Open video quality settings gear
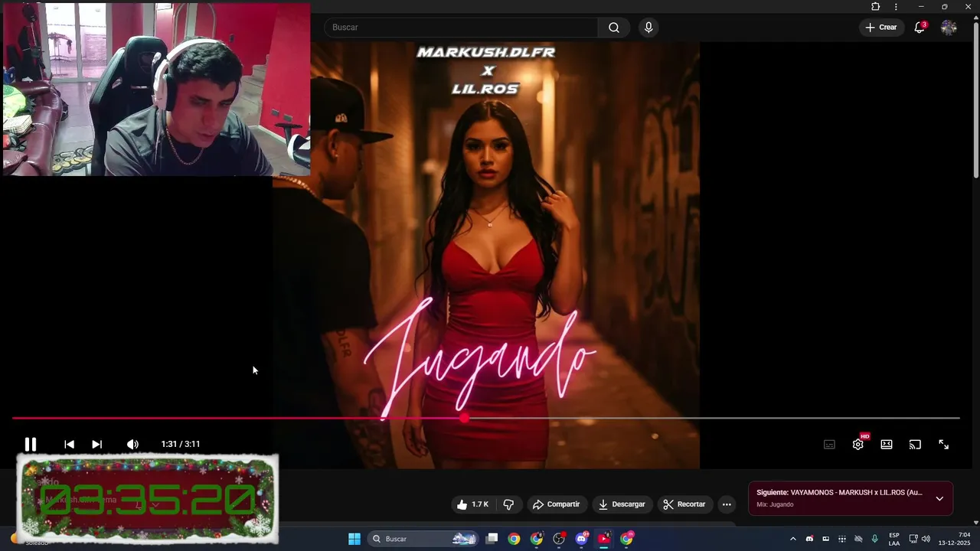 (x=858, y=445)
